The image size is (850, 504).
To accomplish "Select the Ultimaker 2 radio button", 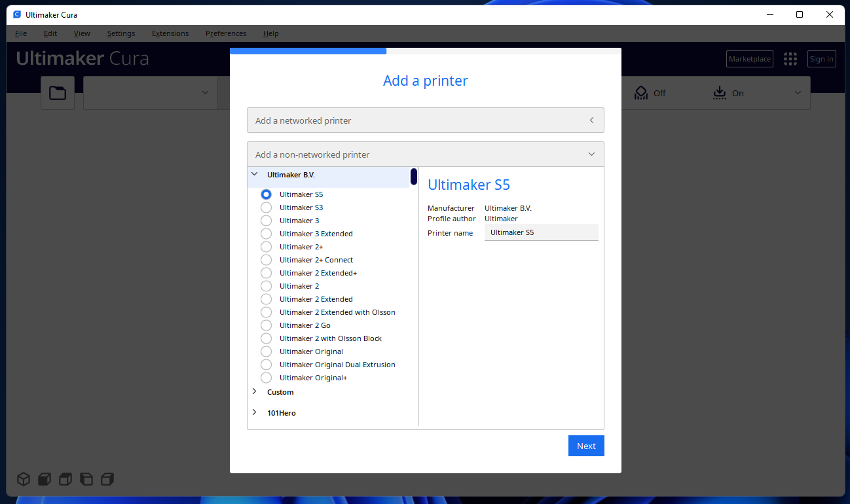I will [266, 286].
